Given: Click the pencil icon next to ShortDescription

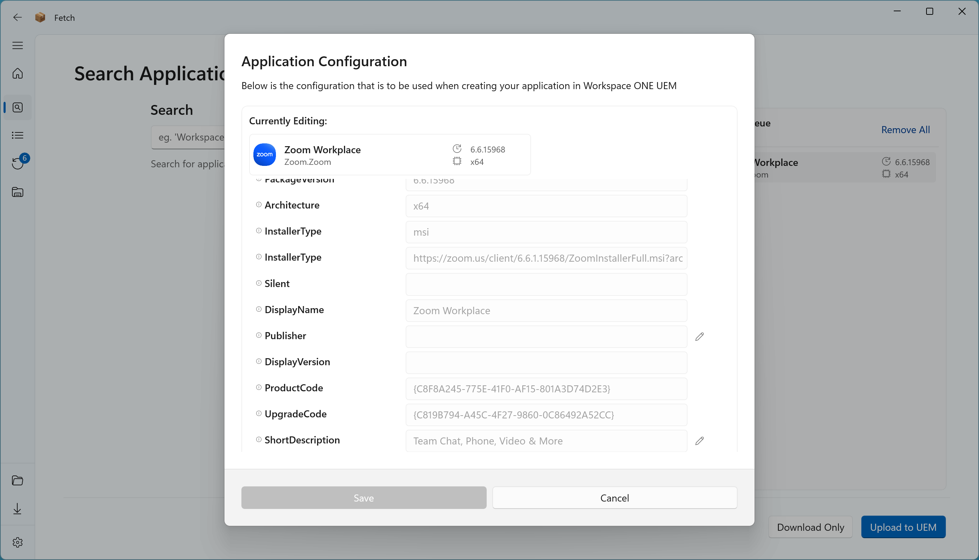Looking at the screenshot, I should pyautogui.click(x=699, y=441).
